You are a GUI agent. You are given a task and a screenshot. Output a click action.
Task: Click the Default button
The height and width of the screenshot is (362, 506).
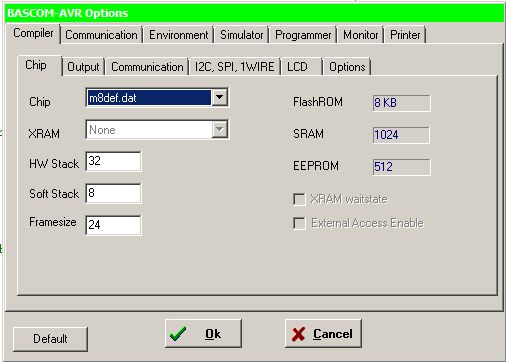click(x=50, y=339)
